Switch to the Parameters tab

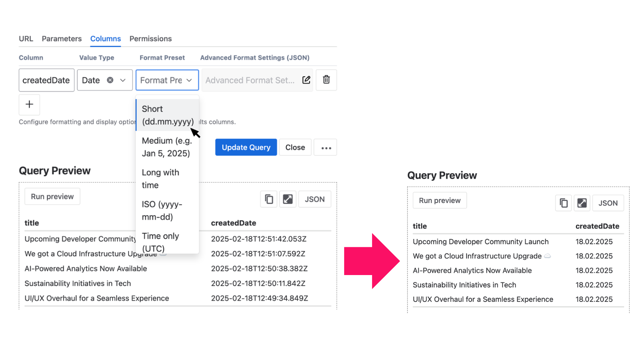(x=62, y=39)
